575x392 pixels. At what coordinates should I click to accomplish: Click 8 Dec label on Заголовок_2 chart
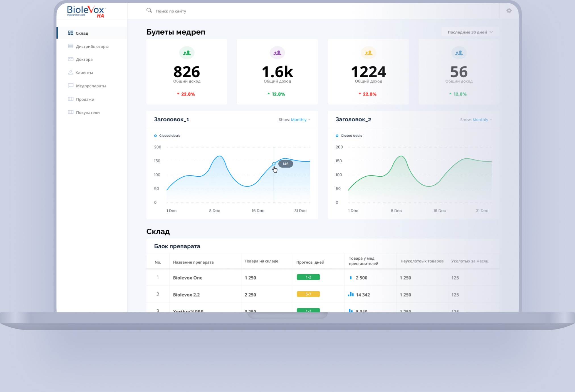396,210
